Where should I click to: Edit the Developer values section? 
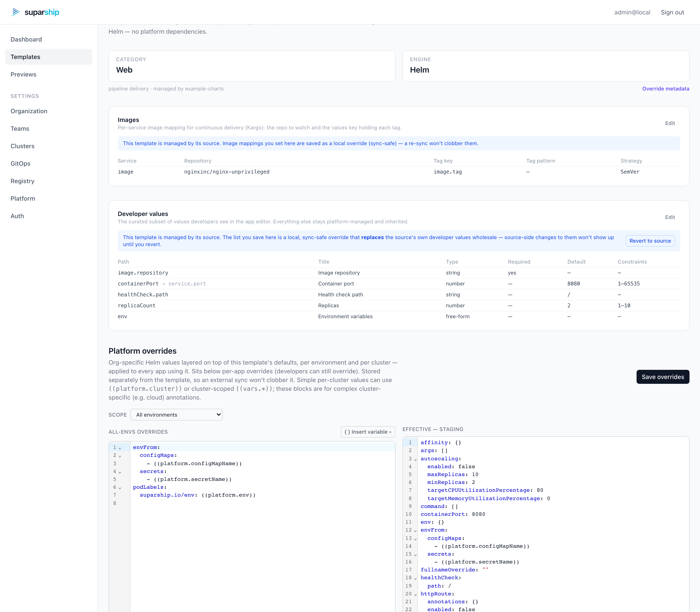670,217
